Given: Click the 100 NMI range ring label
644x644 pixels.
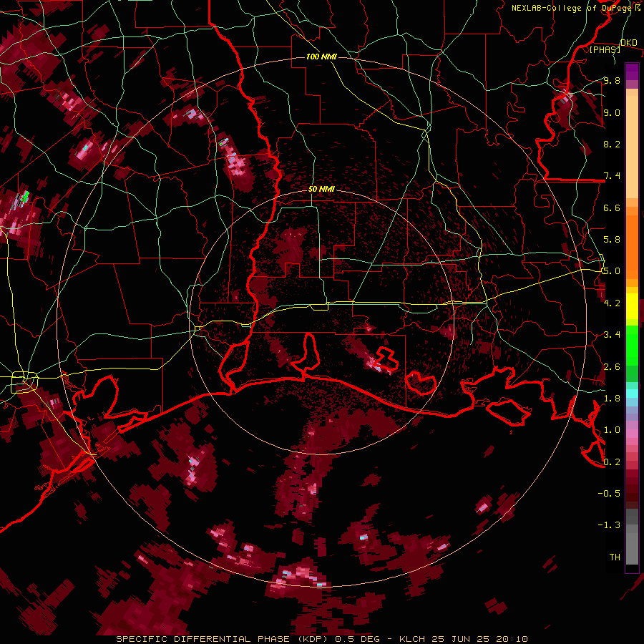Looking at the screenshot, I should pos(321,57).
